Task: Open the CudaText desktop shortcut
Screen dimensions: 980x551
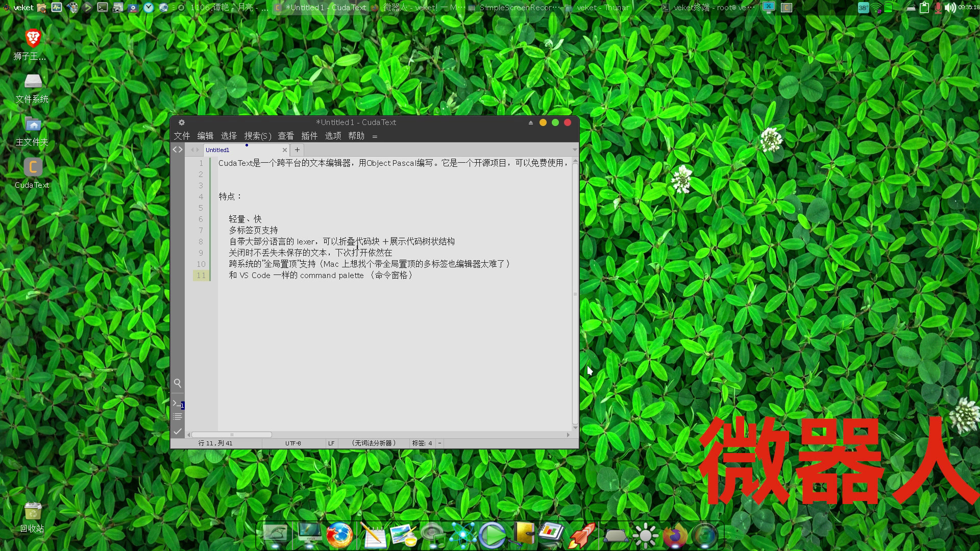Action: [x=32, y=173]
